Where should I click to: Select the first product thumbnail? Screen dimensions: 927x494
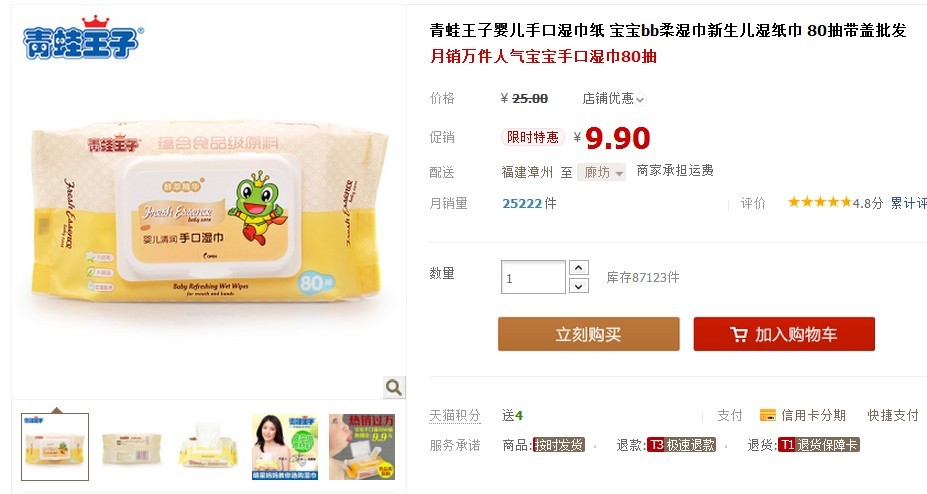[x=55, y=447]
